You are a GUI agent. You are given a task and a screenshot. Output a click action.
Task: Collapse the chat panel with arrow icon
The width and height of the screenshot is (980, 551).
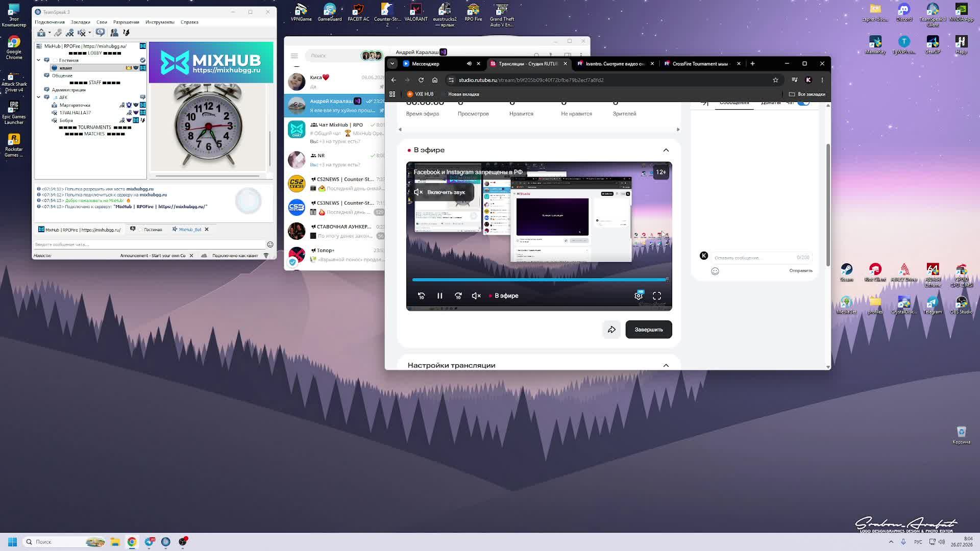(705, 103)
